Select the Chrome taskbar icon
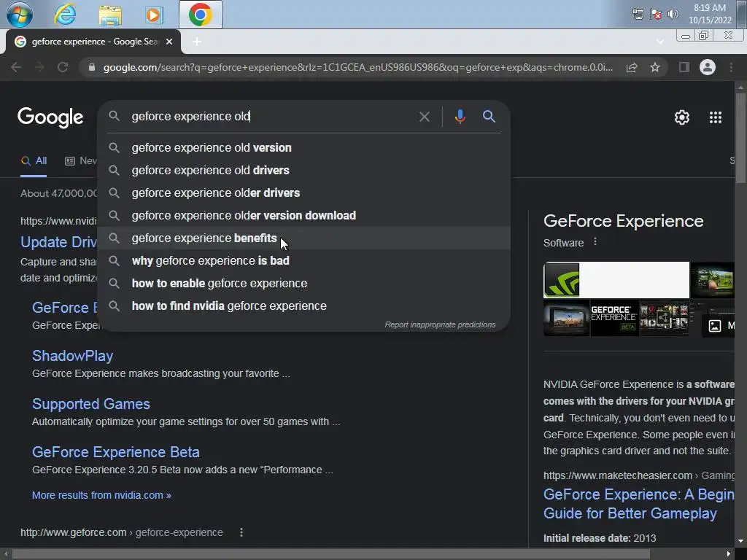 click(x=200, y=15)
